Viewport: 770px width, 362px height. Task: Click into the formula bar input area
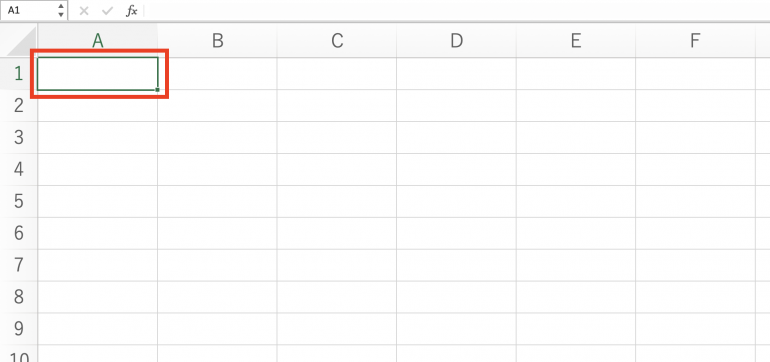457,10
